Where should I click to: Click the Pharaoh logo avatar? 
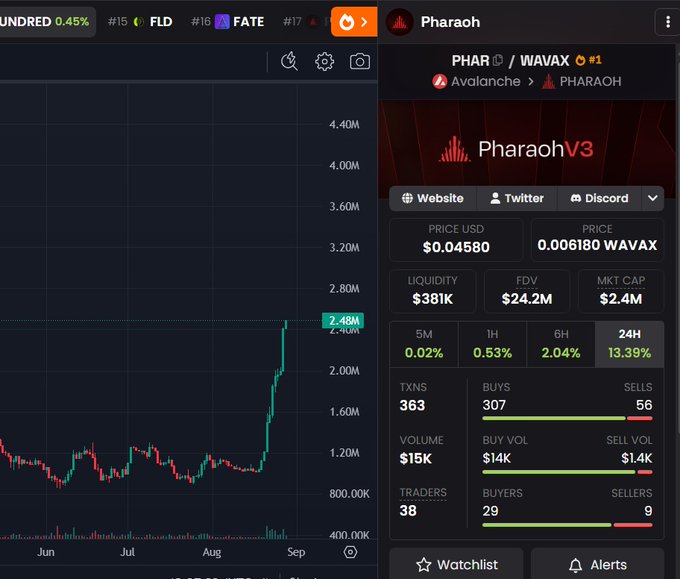(x=399, y=22)
